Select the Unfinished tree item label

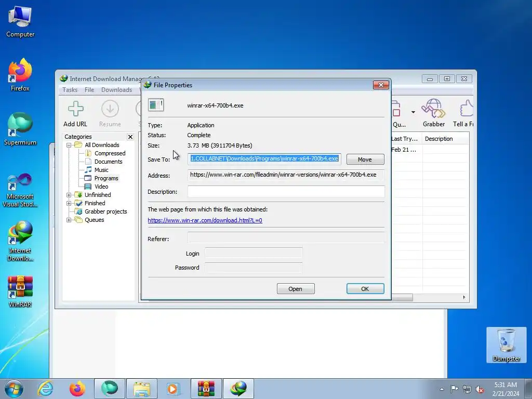[x=98, y=195]
